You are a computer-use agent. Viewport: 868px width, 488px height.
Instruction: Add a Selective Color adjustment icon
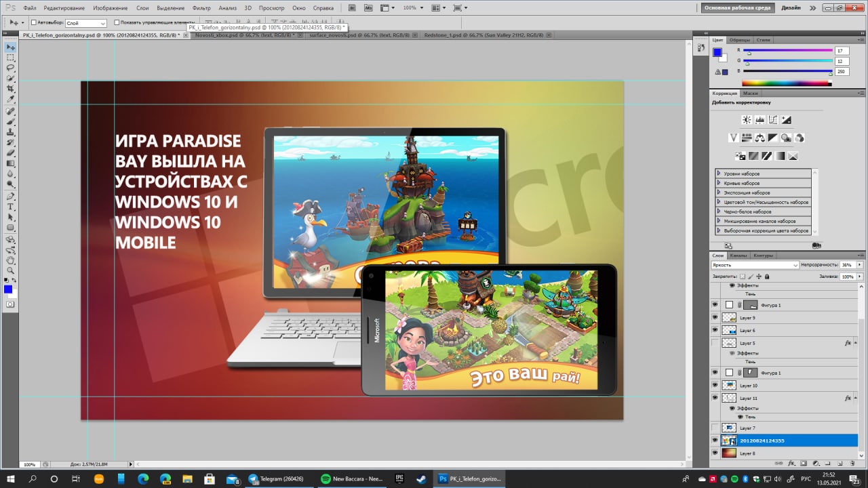(793, 156)
